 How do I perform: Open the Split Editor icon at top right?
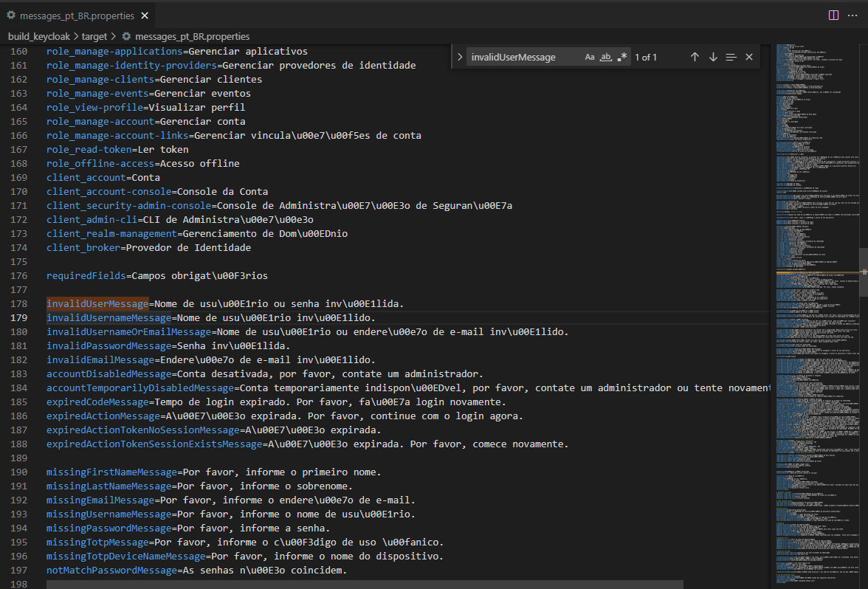pyautogui.click(x=833, y=15)
